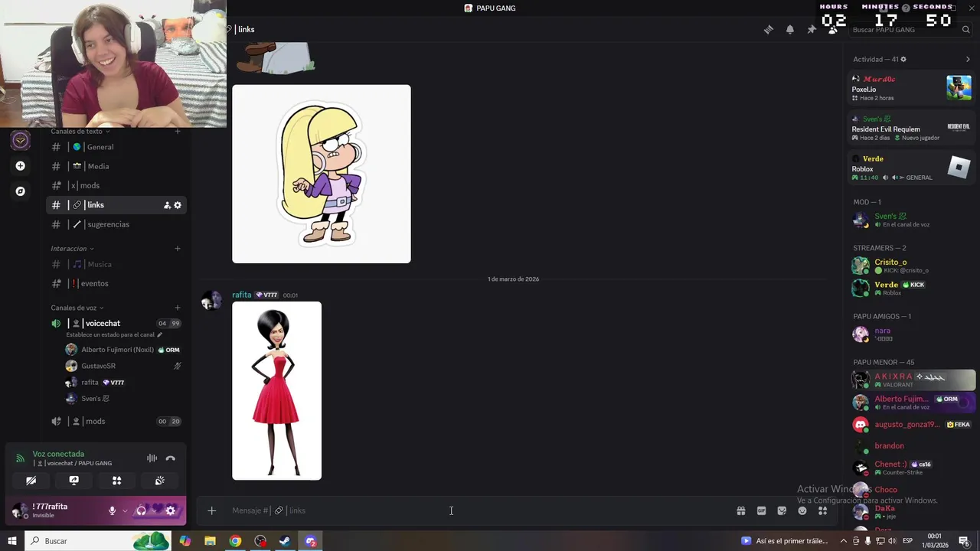Viewport: 980px width, 551px height.
Task: Edit links channel settings gear
Action: 178,205
